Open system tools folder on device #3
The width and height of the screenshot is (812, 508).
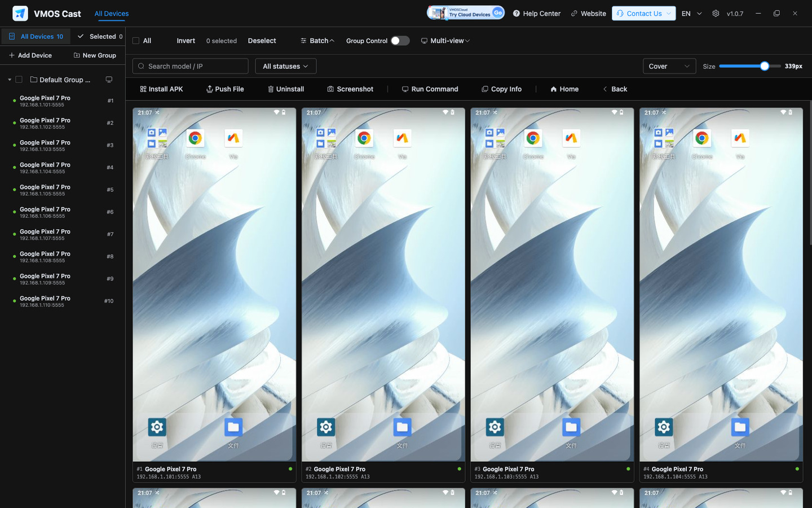[x=495, y=138]
